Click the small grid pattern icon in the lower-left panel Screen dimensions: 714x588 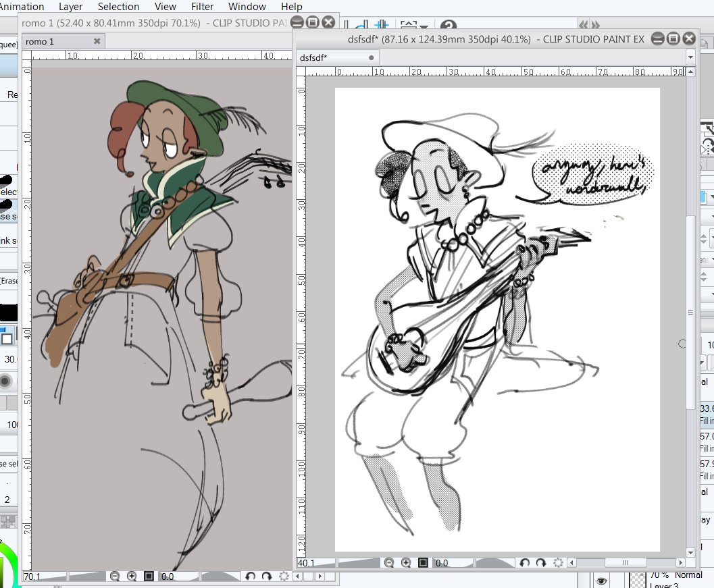point(9,520)
